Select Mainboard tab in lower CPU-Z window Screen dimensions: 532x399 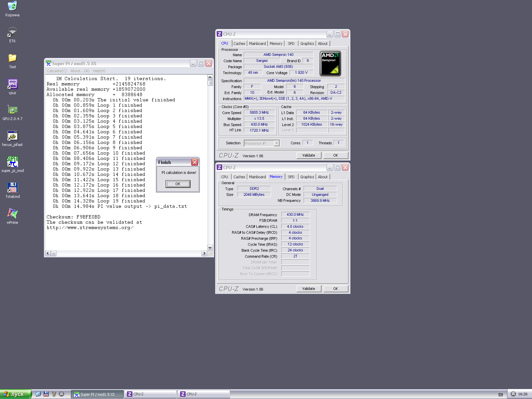[x=257, y=177]
